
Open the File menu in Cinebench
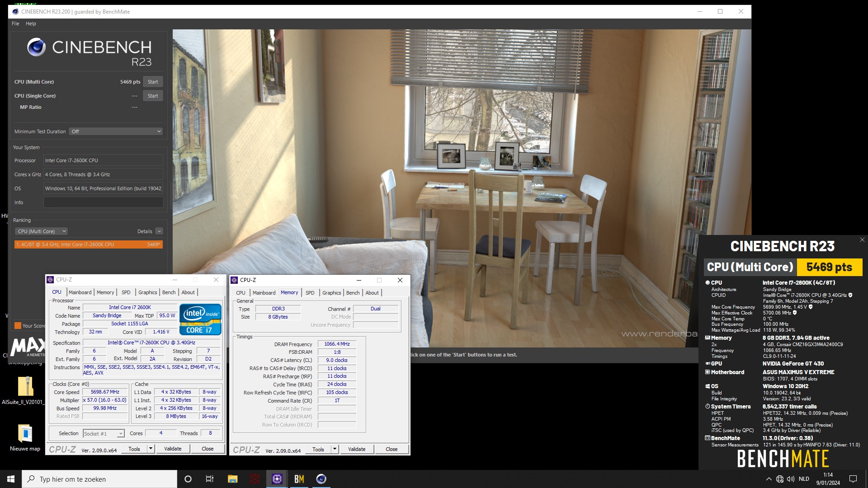(15, 23)
